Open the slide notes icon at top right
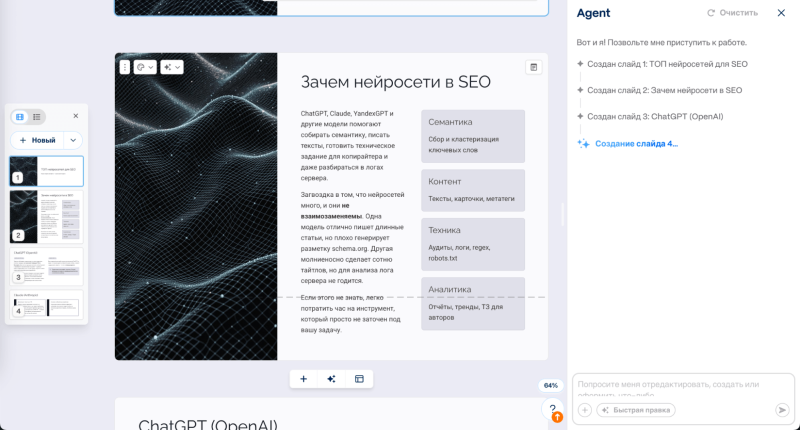The height and width of the screenshot is (430, 800). point(534,67)
